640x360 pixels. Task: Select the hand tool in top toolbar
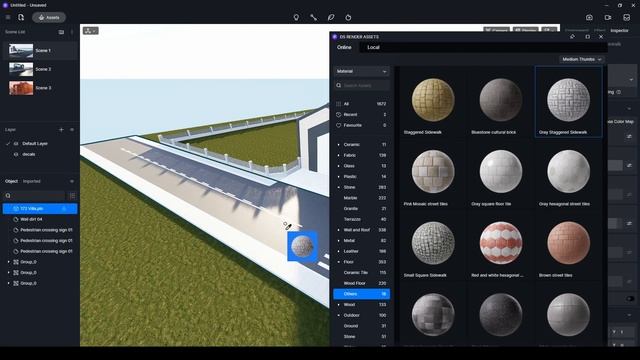click(x=348, y=18)
